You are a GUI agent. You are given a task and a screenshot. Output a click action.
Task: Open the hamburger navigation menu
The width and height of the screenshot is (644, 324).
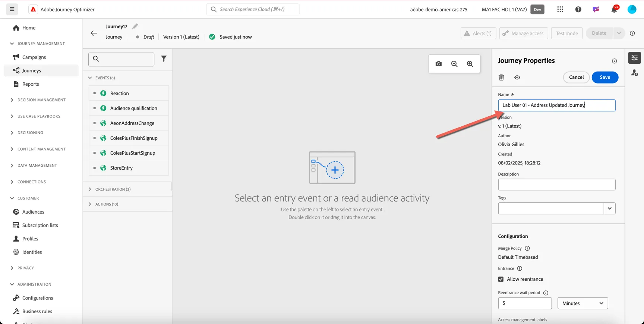[x=12, y=9]
